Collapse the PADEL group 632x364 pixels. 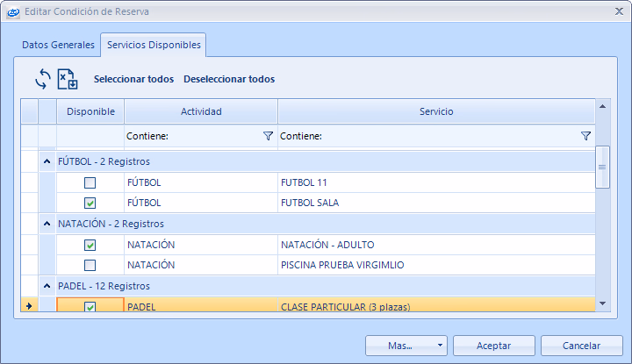[47, 286]
